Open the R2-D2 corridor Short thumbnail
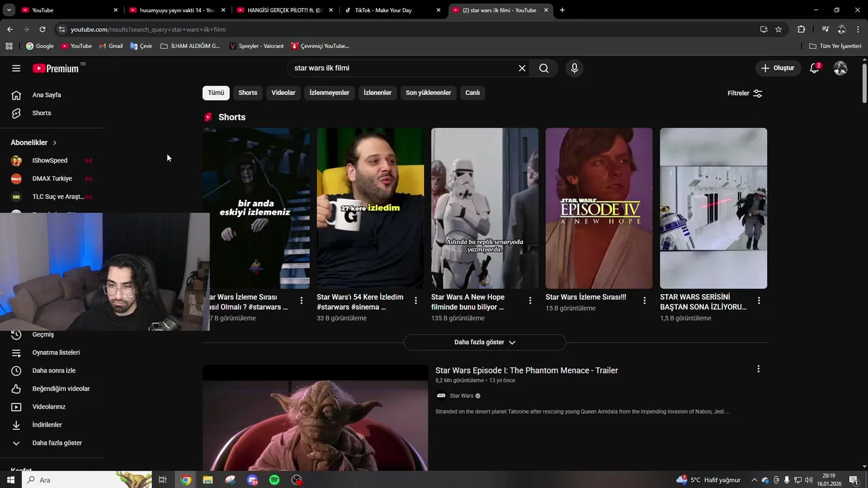Viewport: 868px width, 488px height. 713,208
